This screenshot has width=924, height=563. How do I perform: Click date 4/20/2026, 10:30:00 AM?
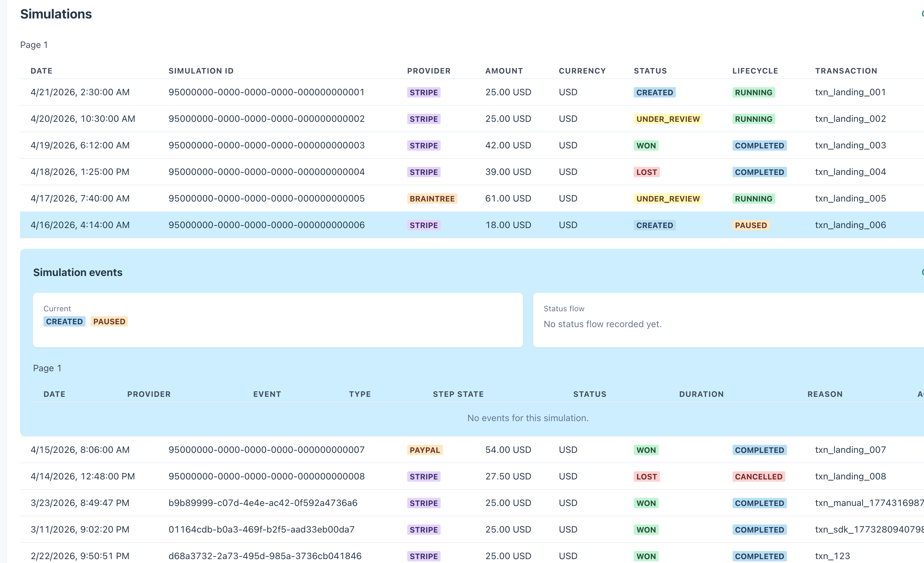(x=83, y=119)
